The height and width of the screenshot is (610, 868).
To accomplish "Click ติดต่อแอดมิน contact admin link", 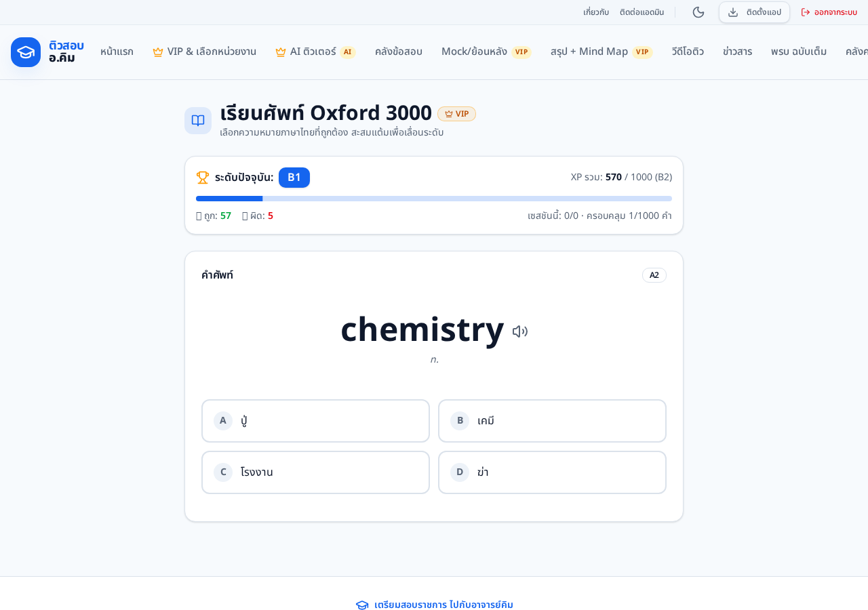I will [642, 12].
